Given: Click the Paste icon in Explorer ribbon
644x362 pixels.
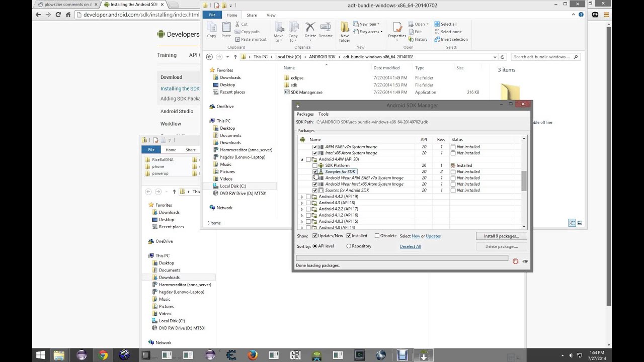Looking at the screenshot, I should [x=226, y=28].
